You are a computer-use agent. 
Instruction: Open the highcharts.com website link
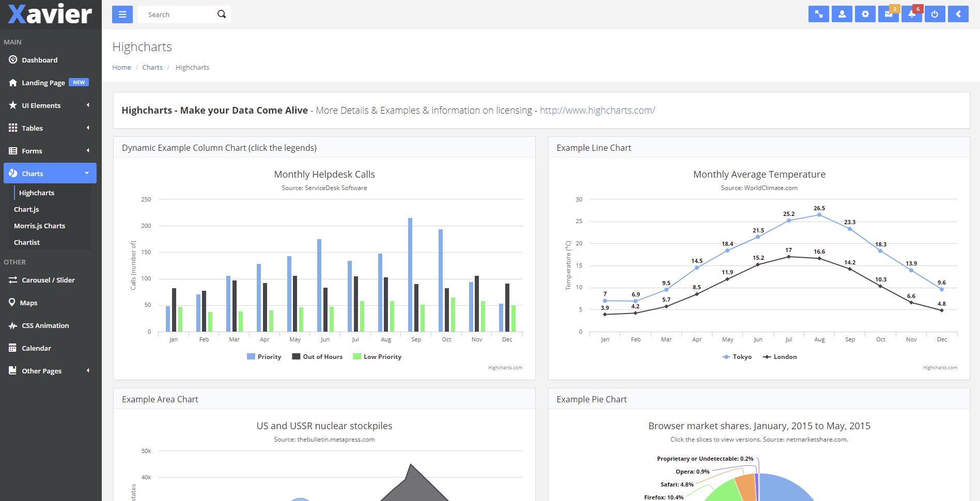(597, 111)
